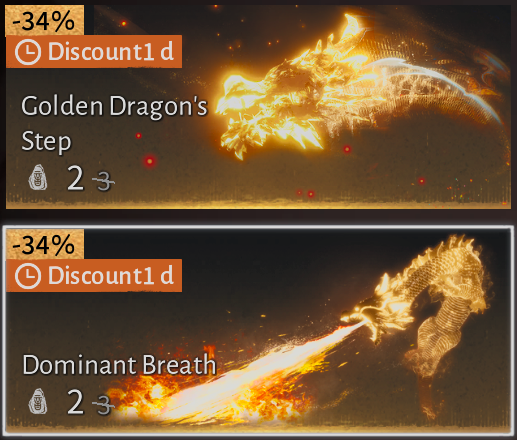Viewport: 517px width, 440px height.
Task: Click currency stone icon under Golden Dragon's Step
Action: [38, 177]
